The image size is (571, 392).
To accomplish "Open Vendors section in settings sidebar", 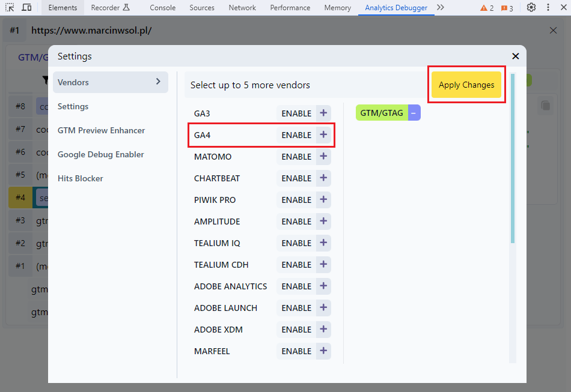I will click(111, 82).
